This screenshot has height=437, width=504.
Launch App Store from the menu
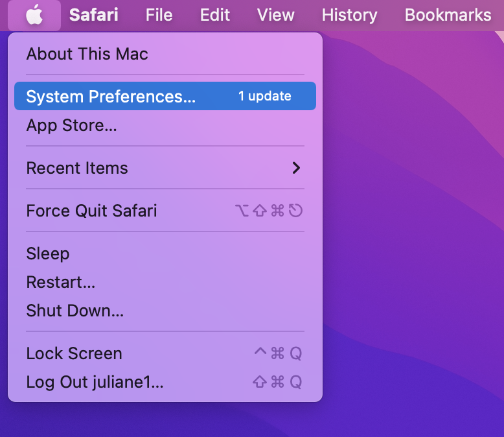click(x=71, y=125)
